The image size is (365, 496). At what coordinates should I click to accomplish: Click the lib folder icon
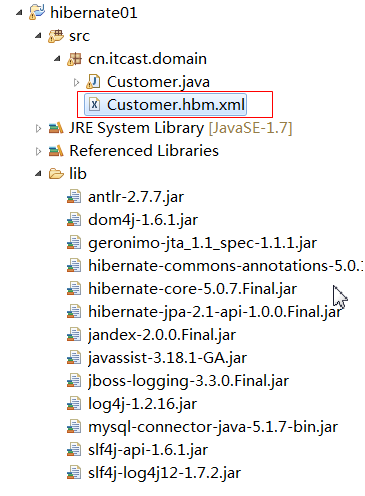[56, 174]
